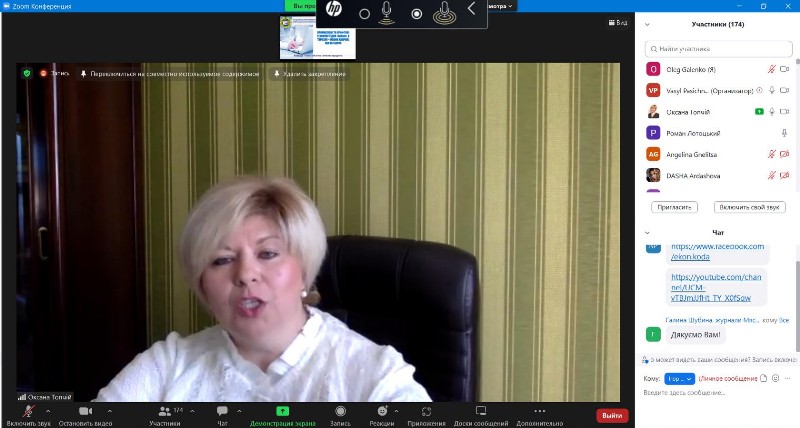The image size is (800, 428).
Task: Click Oksana Topiy green share indicator
Action: 759,112
